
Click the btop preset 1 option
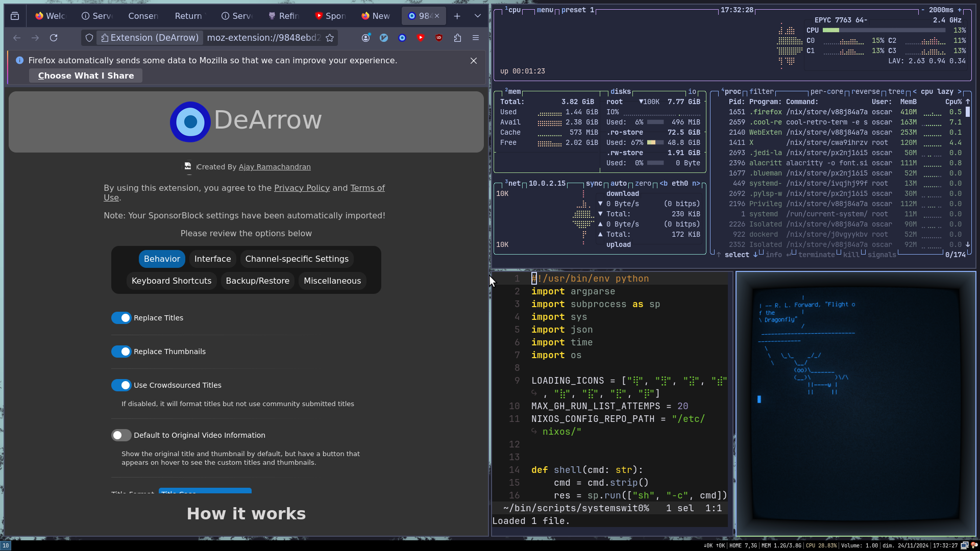tap(578, 10)
